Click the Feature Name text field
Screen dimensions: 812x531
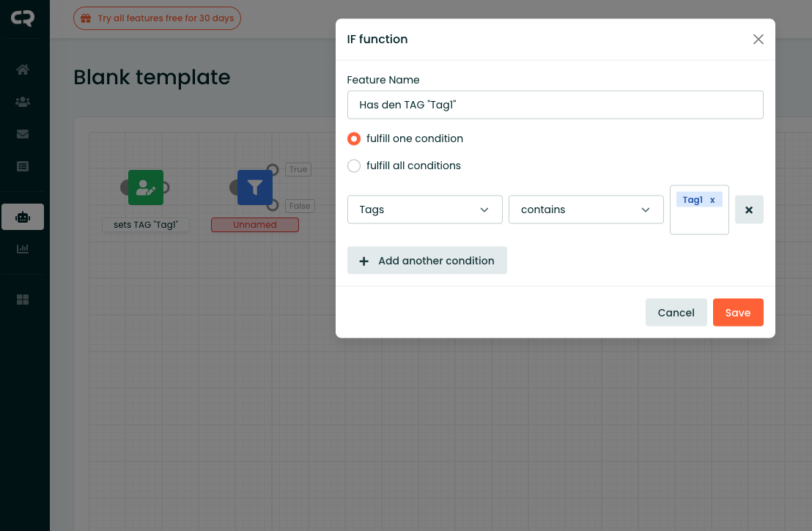(x=555, y=105)
